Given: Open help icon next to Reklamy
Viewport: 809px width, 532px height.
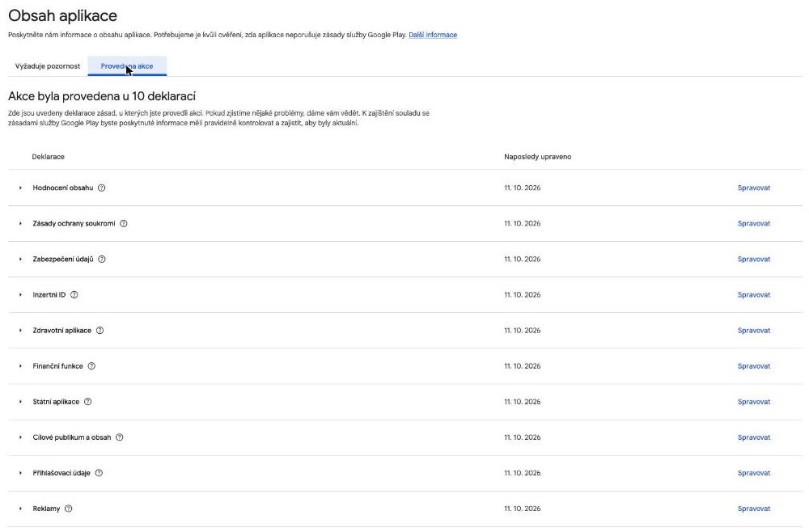Looking at the screenshot, I should pyautogui.click(x=68, y=509).
